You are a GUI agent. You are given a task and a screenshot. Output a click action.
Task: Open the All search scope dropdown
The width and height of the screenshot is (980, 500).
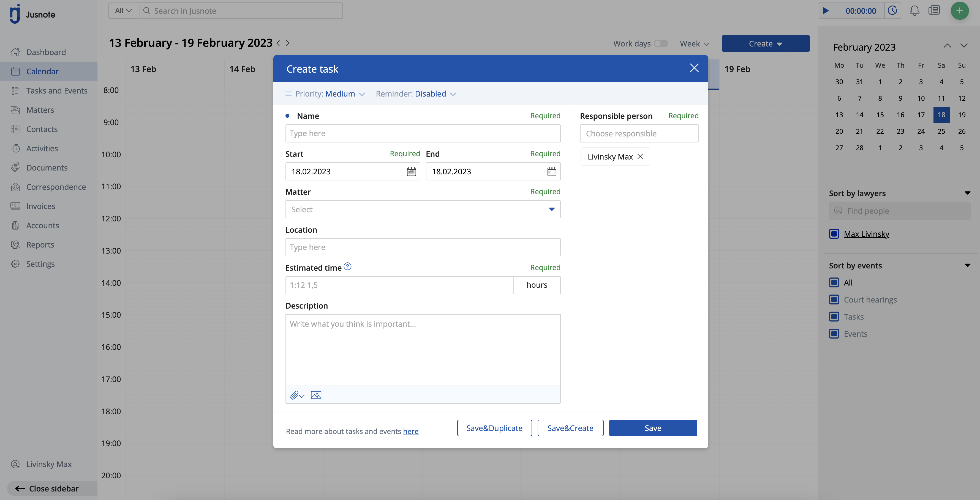[x=124, y=11]
